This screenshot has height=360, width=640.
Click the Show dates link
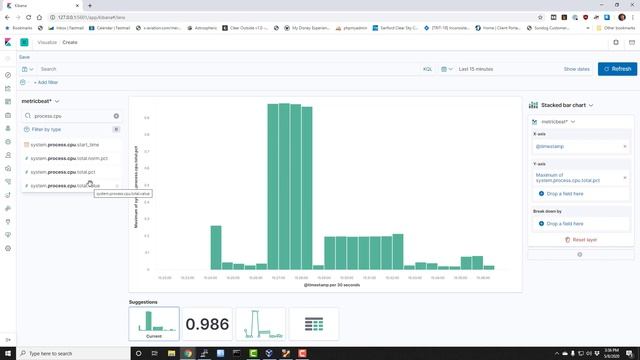576,69
